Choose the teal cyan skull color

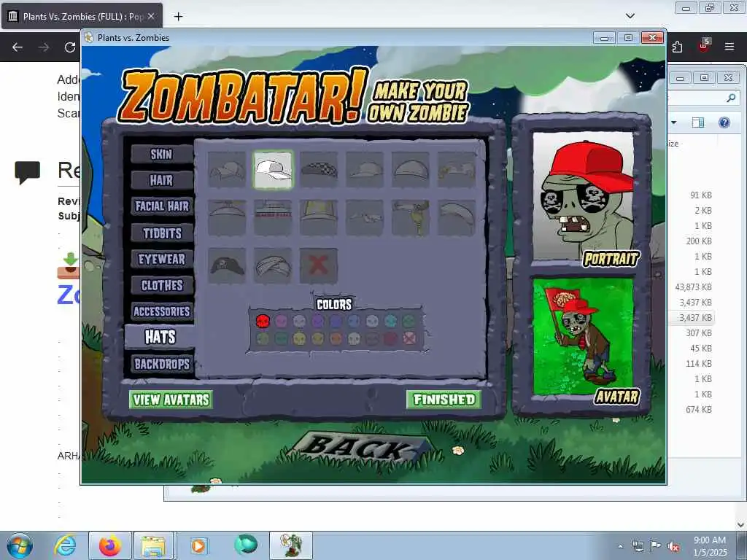coord(391,321)
